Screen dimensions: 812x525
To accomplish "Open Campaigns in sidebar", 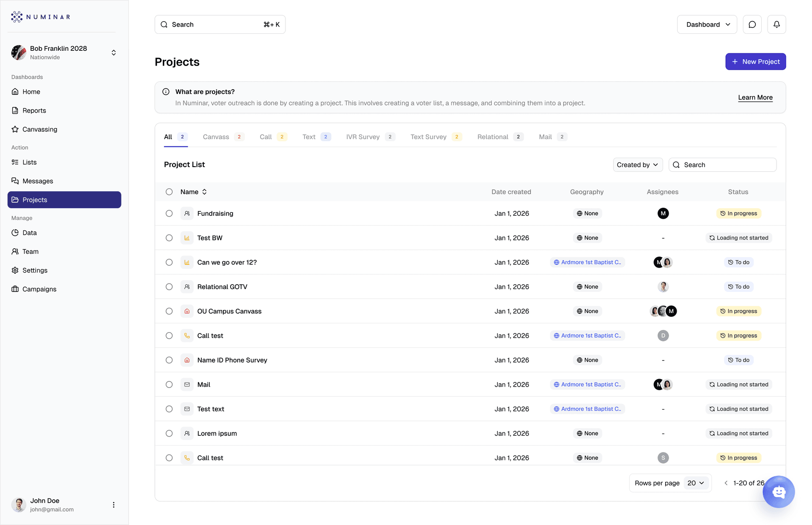I will pyautogui.click(x=64, y=289).
